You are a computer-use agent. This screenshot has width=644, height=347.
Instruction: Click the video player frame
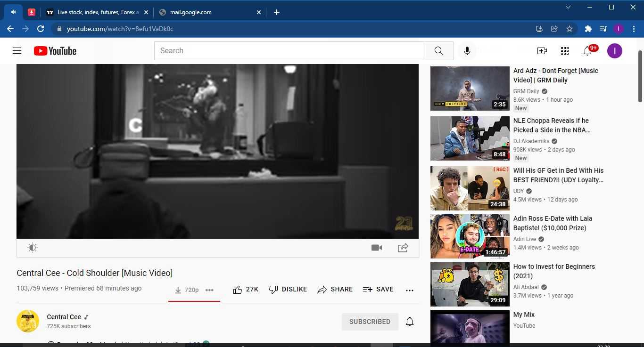(x=217, y=151)
